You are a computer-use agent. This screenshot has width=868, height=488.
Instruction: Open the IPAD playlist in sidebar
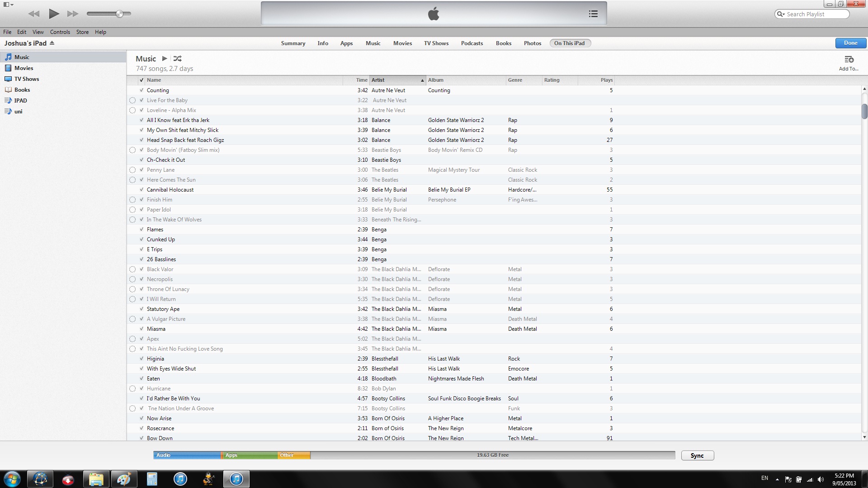(63, 100)
